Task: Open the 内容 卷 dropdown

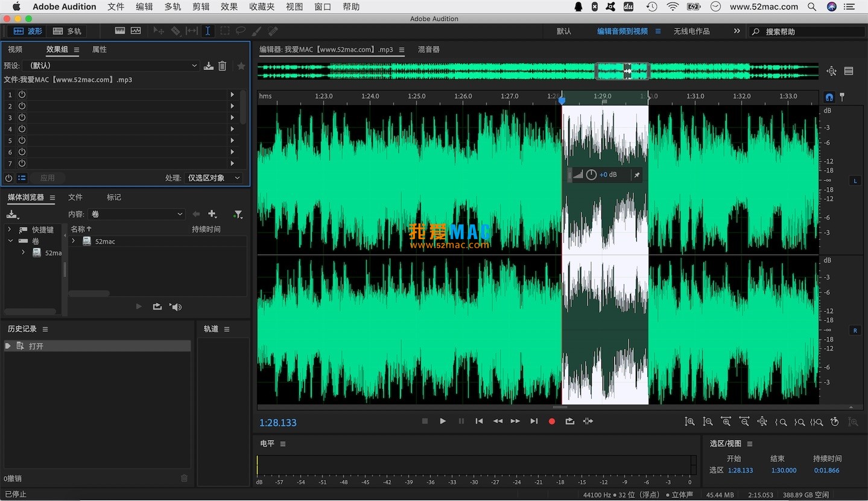Action: click(136, 214)
